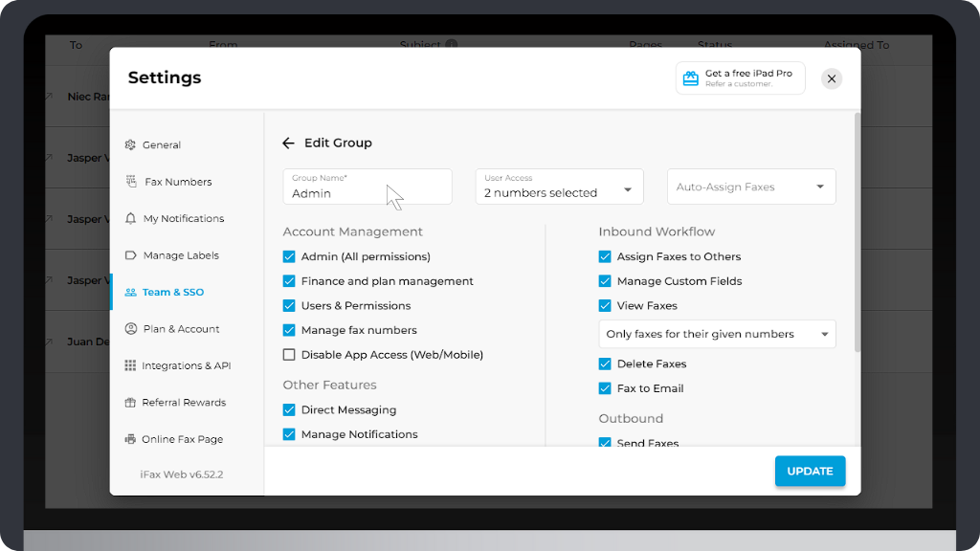This screenshot has width=980, height=551.
Task: Click the Integrations & API grid icon
Action: pos(130,365)
